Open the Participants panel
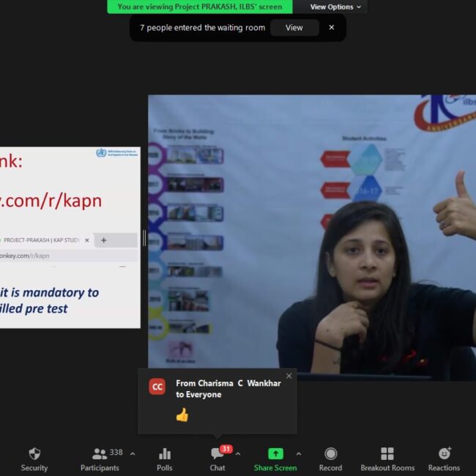The width and height of the screenshot is (476, 476). (100, 458)
